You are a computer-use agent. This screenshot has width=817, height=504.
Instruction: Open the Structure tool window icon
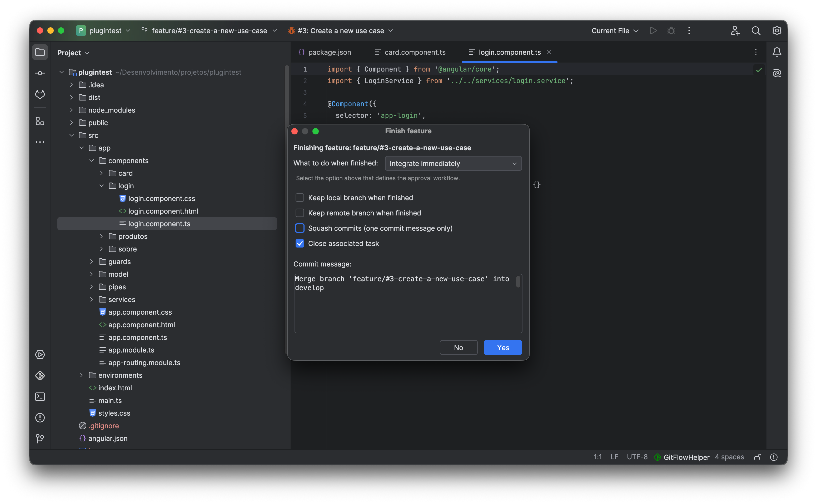pos(40,121)
